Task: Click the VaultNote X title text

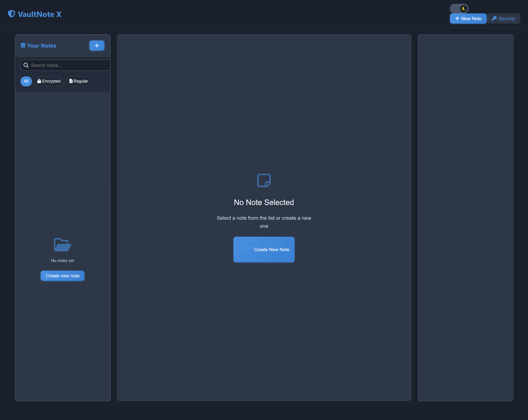Action: click(40, 14)
